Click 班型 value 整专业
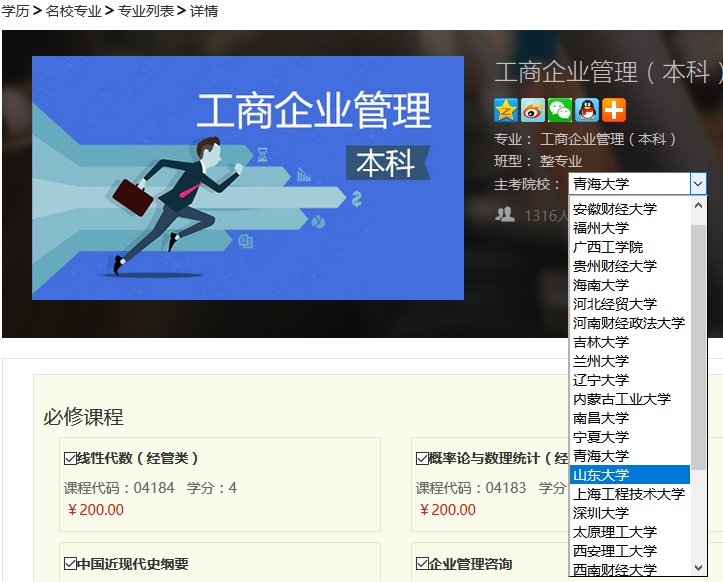 click(x=561, y=161)
